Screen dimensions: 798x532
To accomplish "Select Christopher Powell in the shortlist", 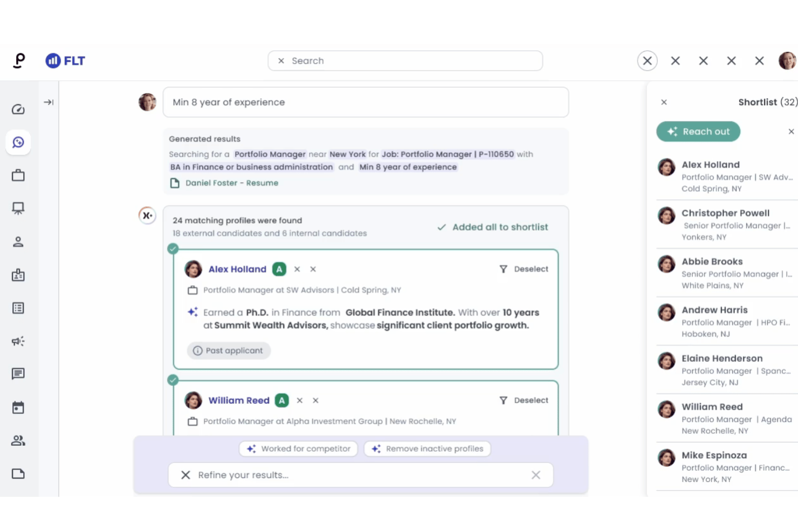I will 727,224.
